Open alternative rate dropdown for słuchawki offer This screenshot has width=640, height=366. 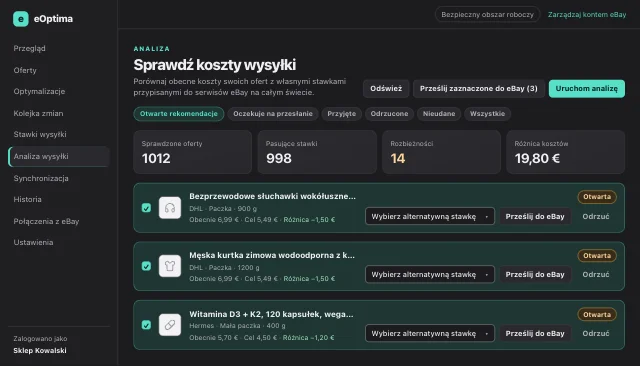point(430,216)
